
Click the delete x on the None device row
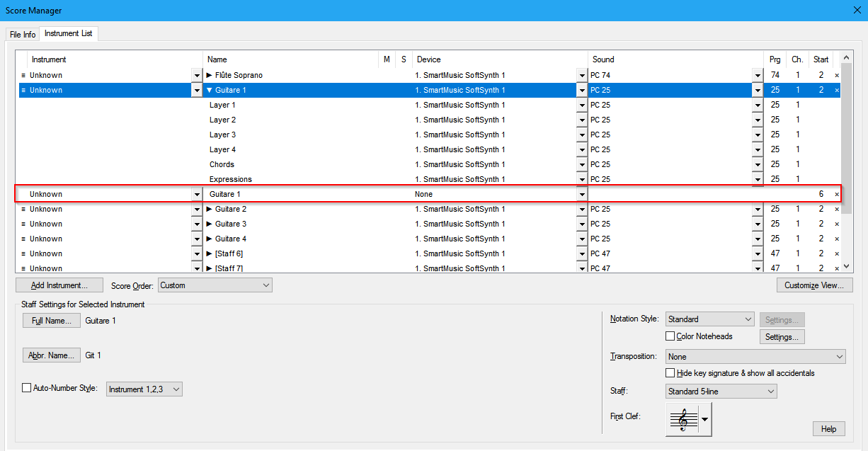click(x=836, y=194)
